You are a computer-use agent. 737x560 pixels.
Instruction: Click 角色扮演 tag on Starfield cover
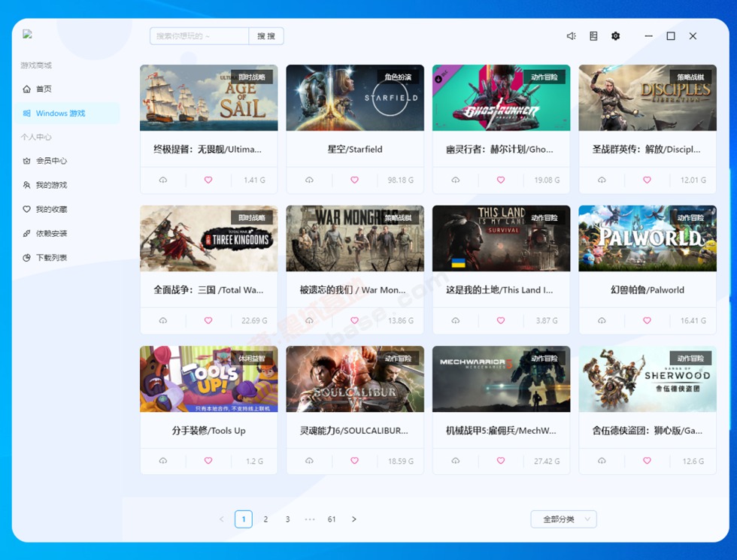398,77
